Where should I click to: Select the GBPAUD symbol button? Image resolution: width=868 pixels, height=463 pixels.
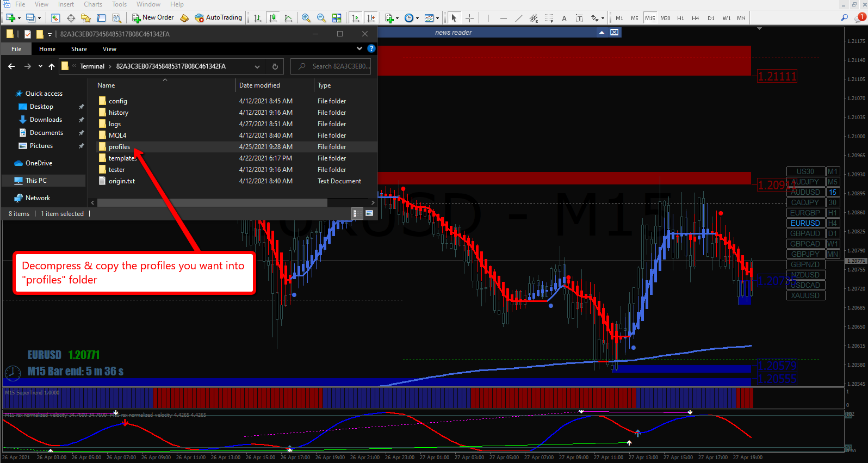coord(805,233)
